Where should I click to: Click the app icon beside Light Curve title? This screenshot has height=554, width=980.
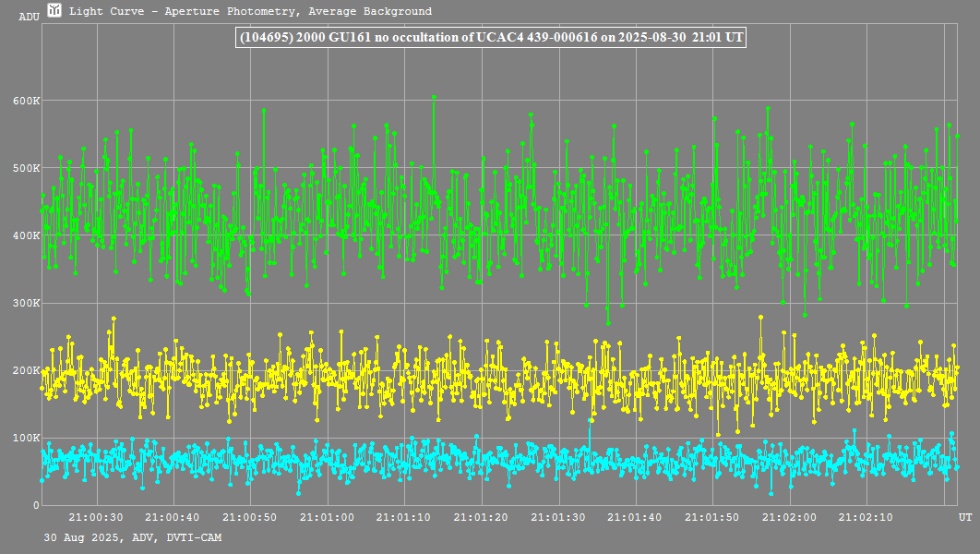click(x=55, y=11)
